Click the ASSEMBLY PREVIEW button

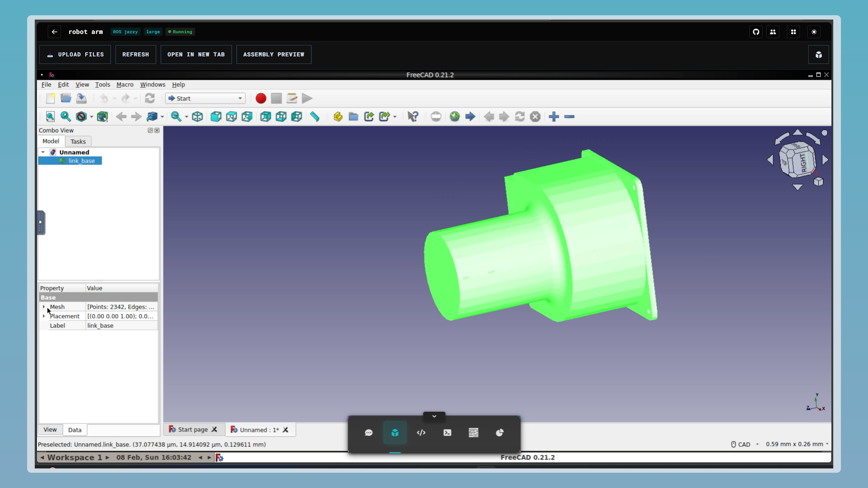(273, 54)
